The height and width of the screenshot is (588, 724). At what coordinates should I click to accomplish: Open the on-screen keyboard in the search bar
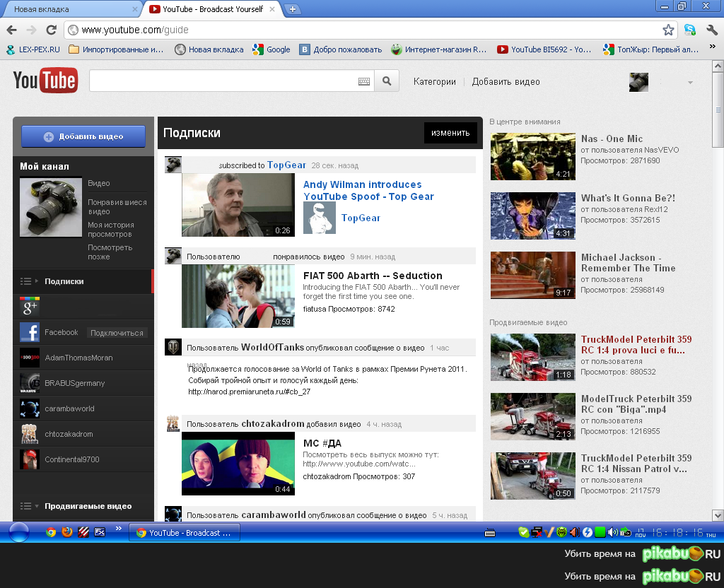pyautogui.click(x=363, y=81)
